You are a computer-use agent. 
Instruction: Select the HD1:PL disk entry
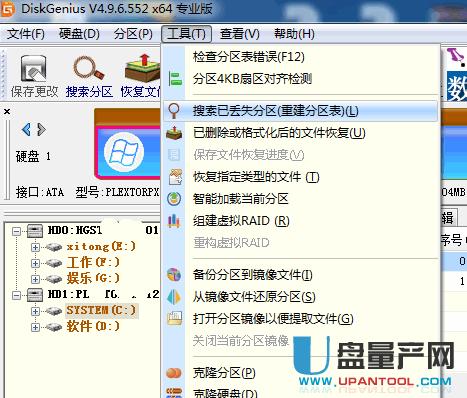click(103, 294)
